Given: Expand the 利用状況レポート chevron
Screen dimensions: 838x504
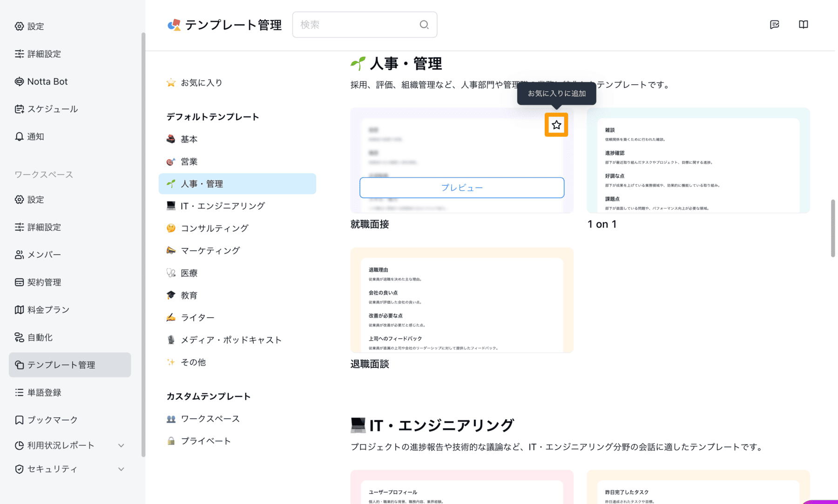Looking at the screenshot, I should click(x=121, y=445).
